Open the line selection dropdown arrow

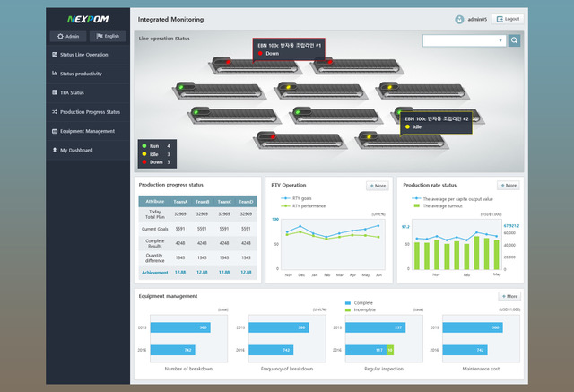tap(500, 40)
